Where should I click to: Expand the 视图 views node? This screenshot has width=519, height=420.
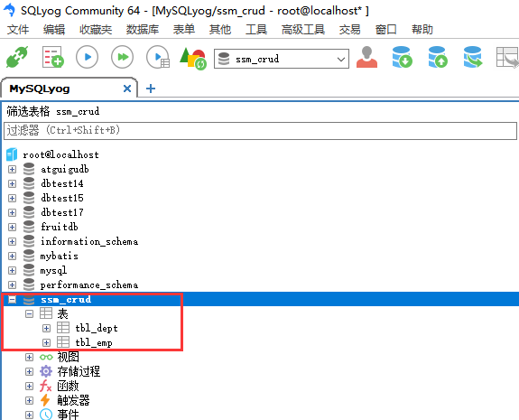coord(30,357)
